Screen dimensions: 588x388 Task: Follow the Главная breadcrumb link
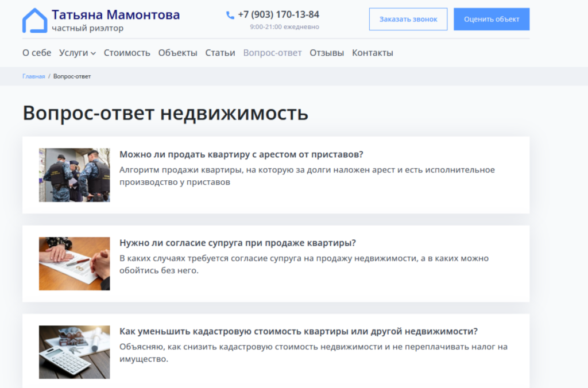pos(34,76)
